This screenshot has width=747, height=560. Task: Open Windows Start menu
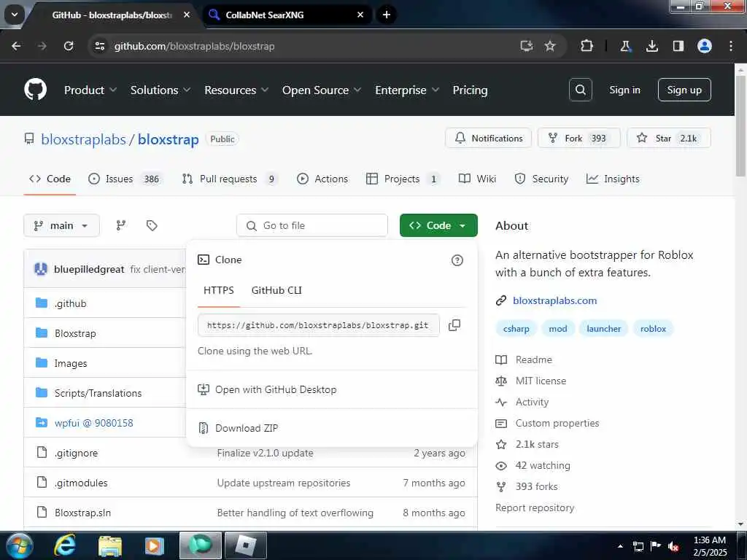coord(19,545)
